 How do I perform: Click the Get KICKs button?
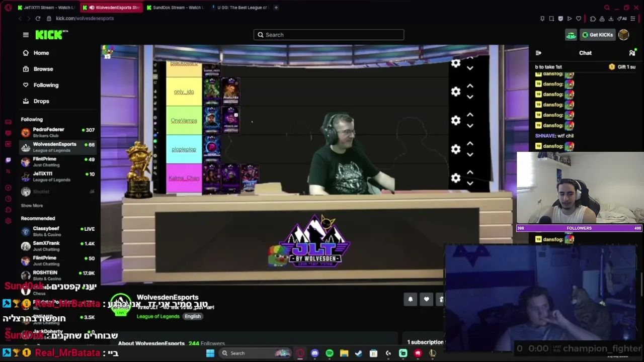tap(597, 35)
